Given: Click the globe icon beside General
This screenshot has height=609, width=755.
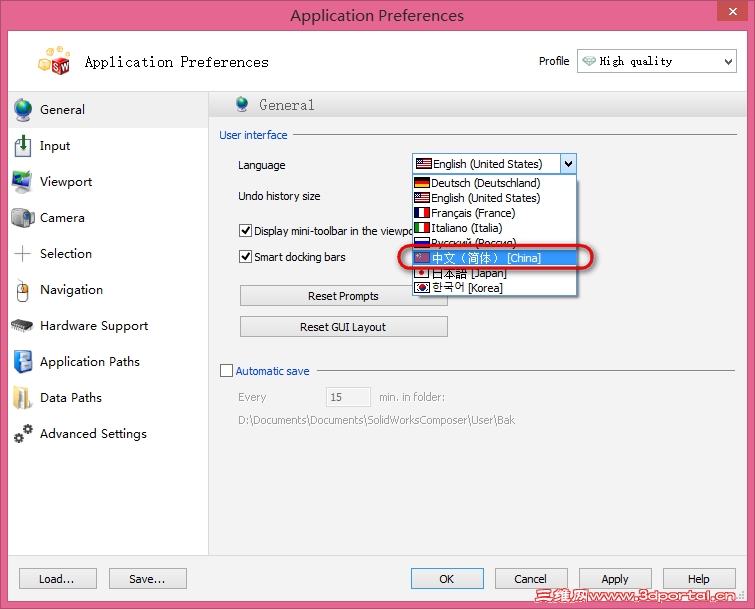Looking at the screenshot, I should 23,109.
